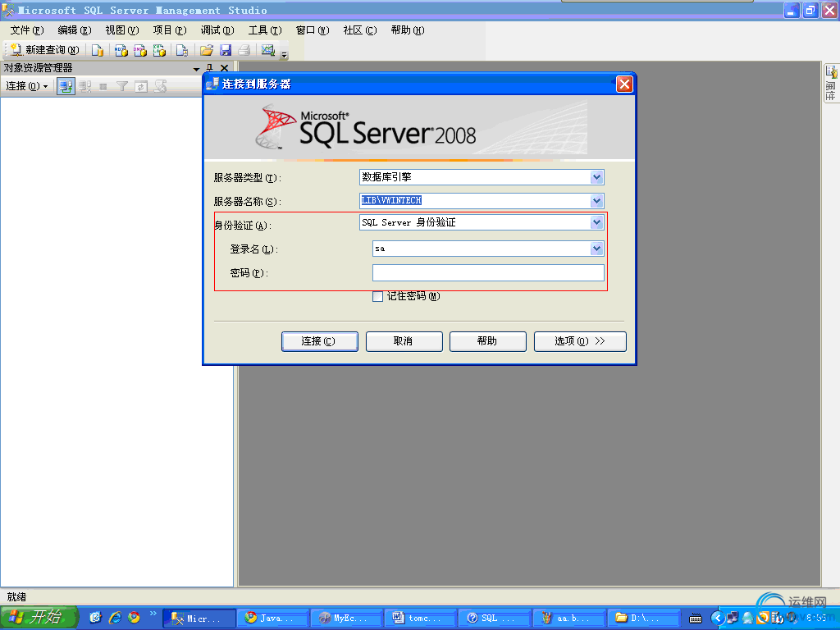Click the Refresh icon in Object Explorer
Screen dimensions: 840x630
141,86
